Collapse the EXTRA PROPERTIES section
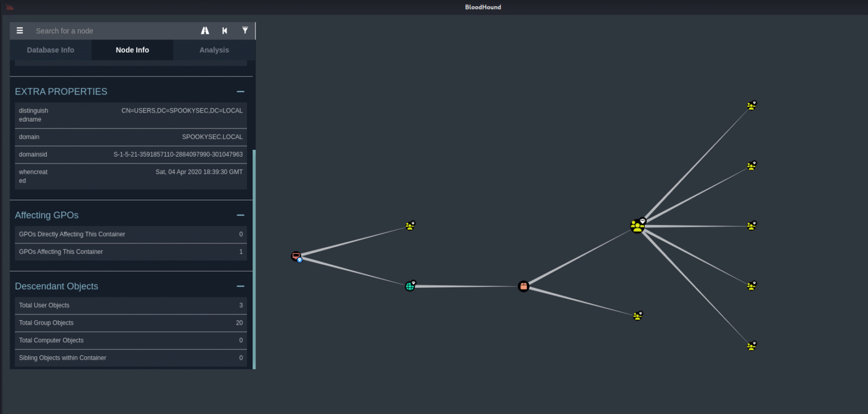 coord(240,91)
